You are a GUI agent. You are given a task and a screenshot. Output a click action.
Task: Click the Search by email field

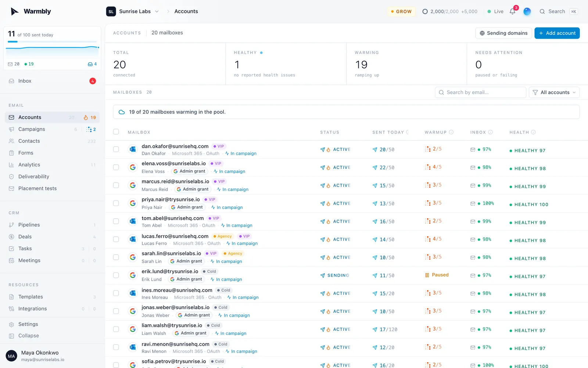pyautogui.click(x=480, y=92)
